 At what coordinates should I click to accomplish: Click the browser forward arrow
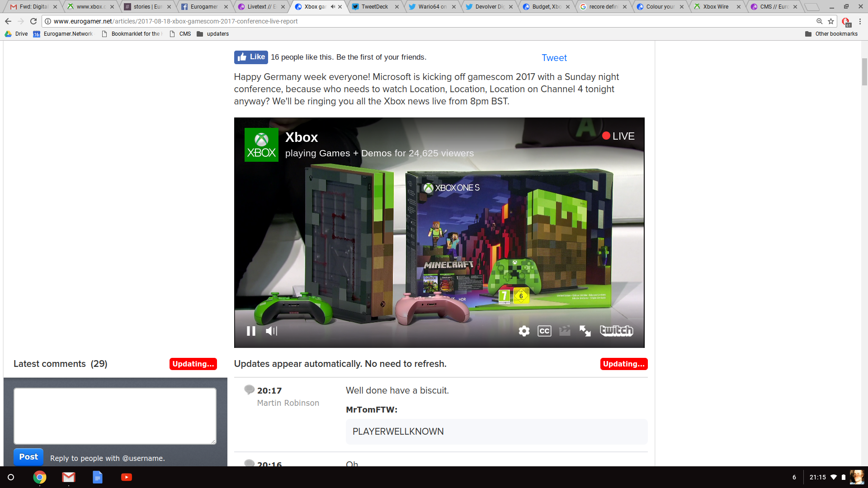21,21
